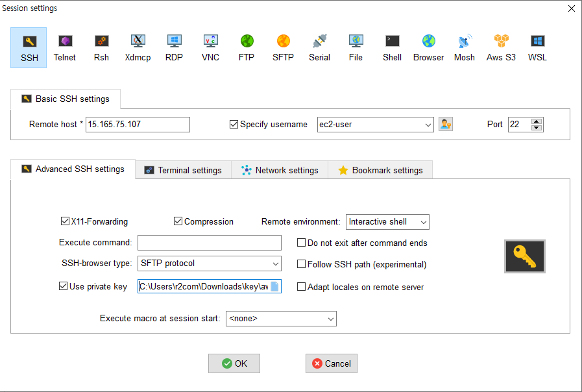Click the large yellow key button
This screenshot has width=582, height=392.
pos(525,256)
